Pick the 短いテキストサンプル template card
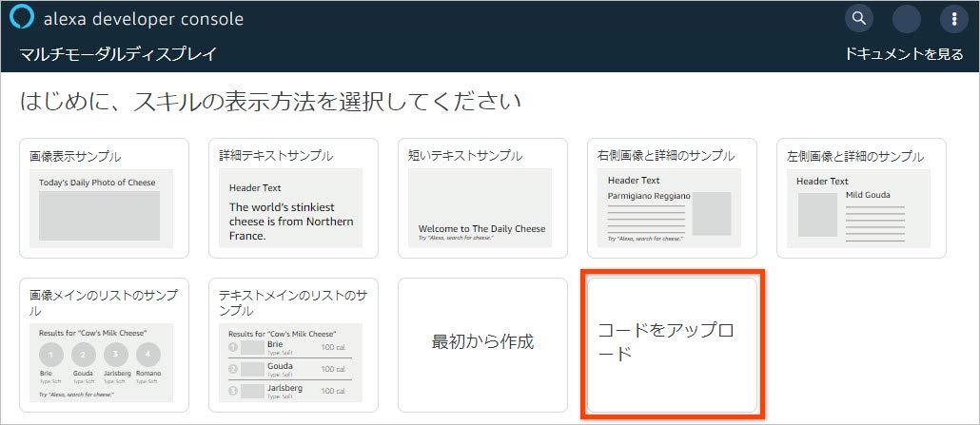Viewport: 980px width, 425px height. pos(482,198)
